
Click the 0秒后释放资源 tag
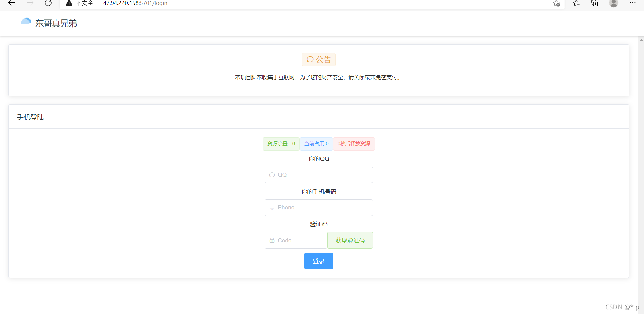tap(354, 144)
